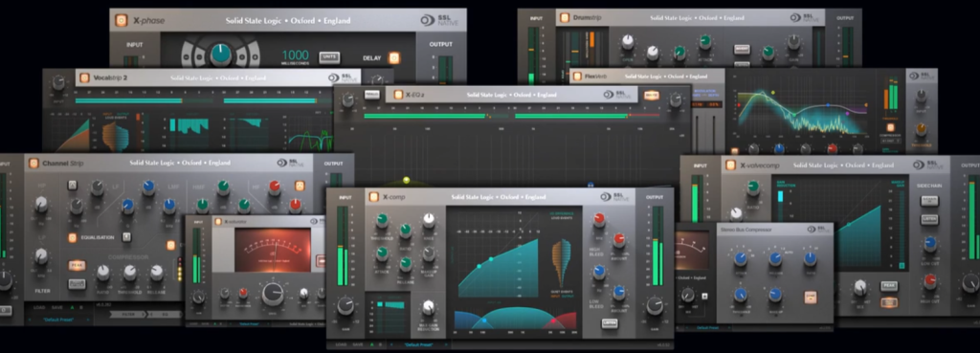Click LOW CUT blue knob in X-valvecomp
The height and width of the screenshot is (353, 980).
click(x=930, y=243)
